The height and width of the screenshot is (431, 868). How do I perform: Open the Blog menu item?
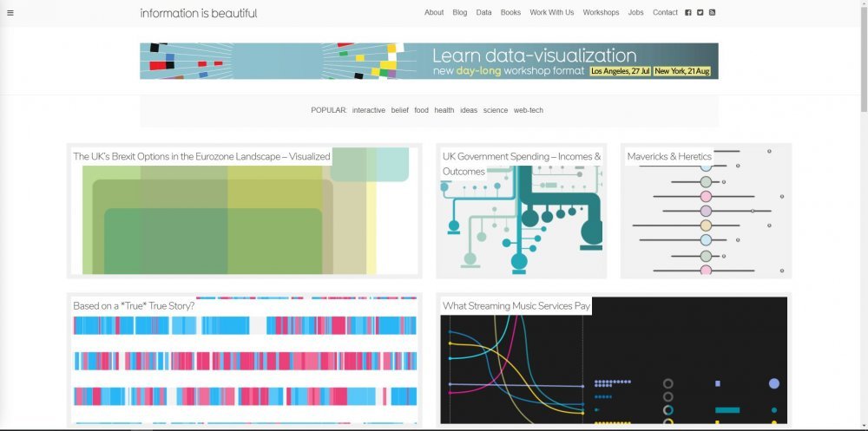click(459, 12)
